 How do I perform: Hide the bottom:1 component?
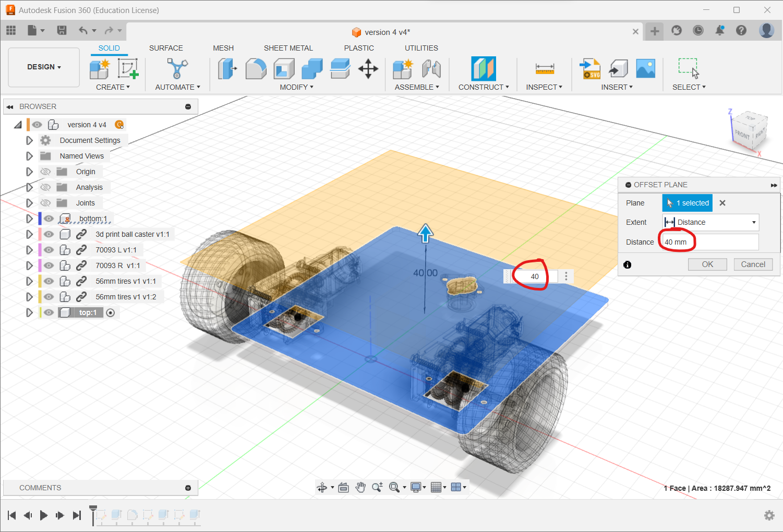49,219
